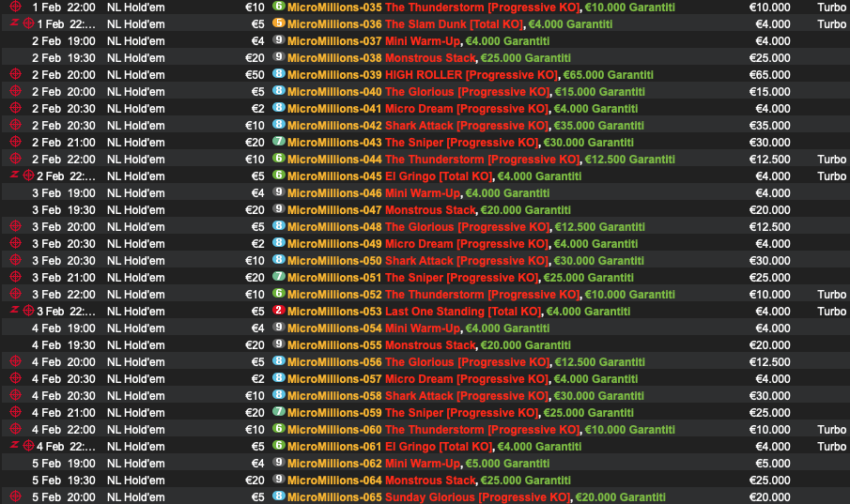The width and height of the screenshot is (850, 504).
Task: Click the grey 9-seat badge on MicroMillions-037 Mini Warm-Up
Action: [x=279, y=39]
